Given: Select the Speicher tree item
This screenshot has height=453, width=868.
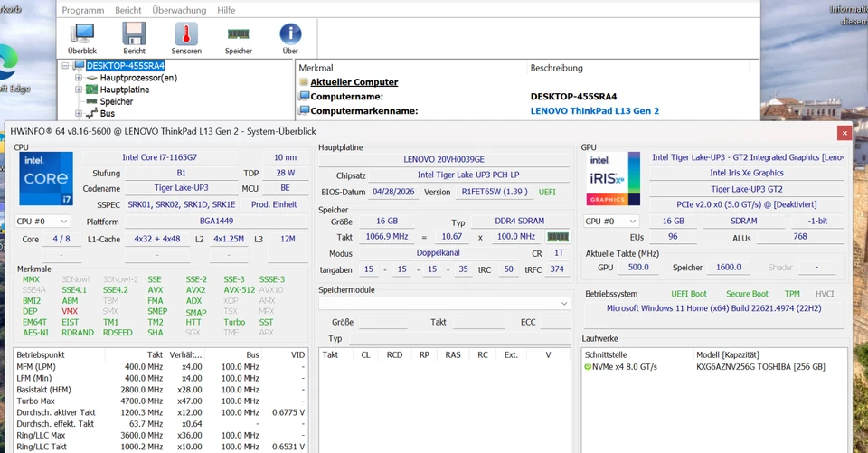Looking at the screenshot, I should pyautogui.click(x=117, y=101).
